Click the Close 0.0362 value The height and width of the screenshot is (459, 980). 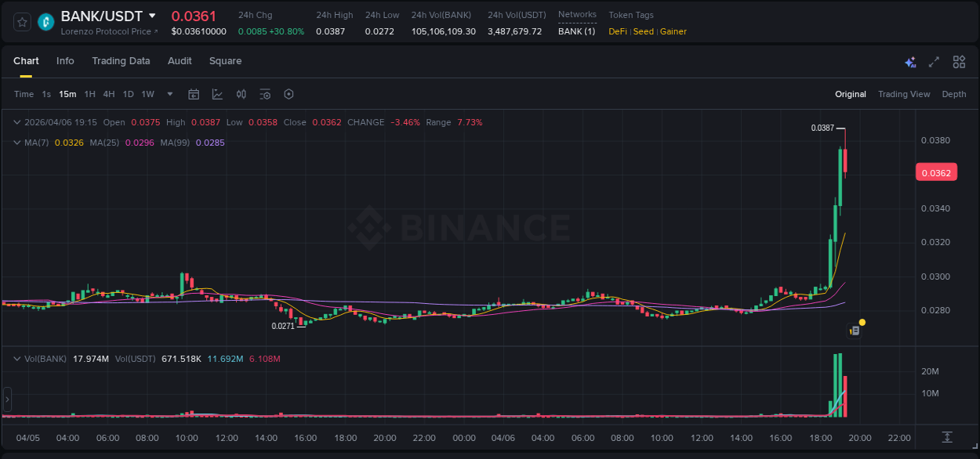[x=327, y=122]
